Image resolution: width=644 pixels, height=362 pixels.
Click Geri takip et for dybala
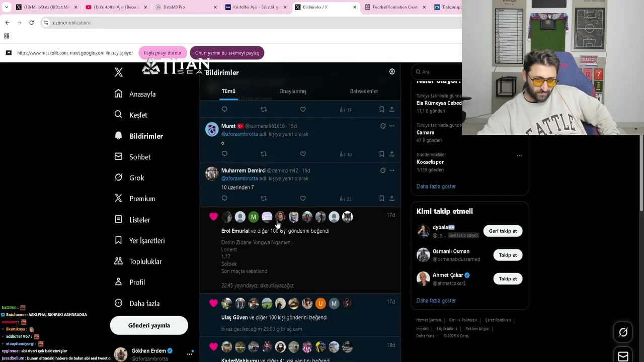pos(503,231)
